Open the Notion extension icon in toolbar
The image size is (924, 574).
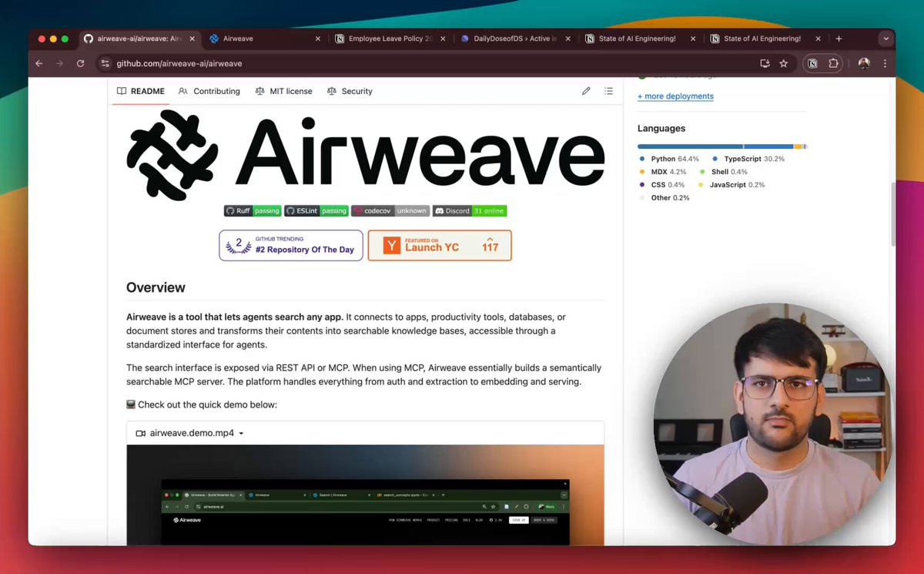click(x=812, y=63)
